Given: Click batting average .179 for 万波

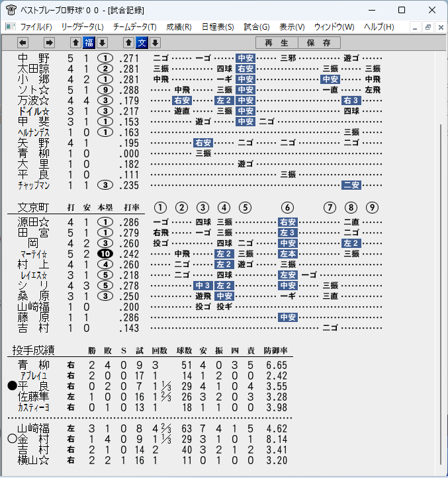Looking at the screenshot, I should pyautogui.click(x=129, y=100).
